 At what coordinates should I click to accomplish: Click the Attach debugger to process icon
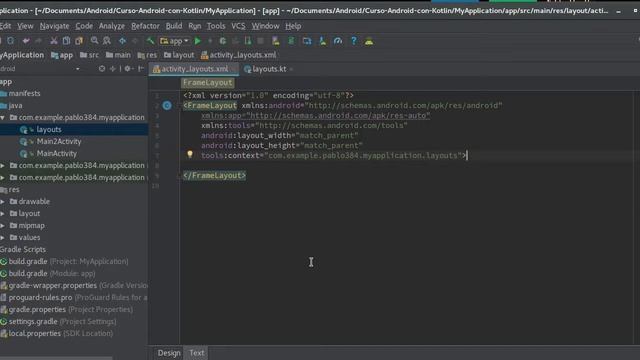[x=248, y=41]
